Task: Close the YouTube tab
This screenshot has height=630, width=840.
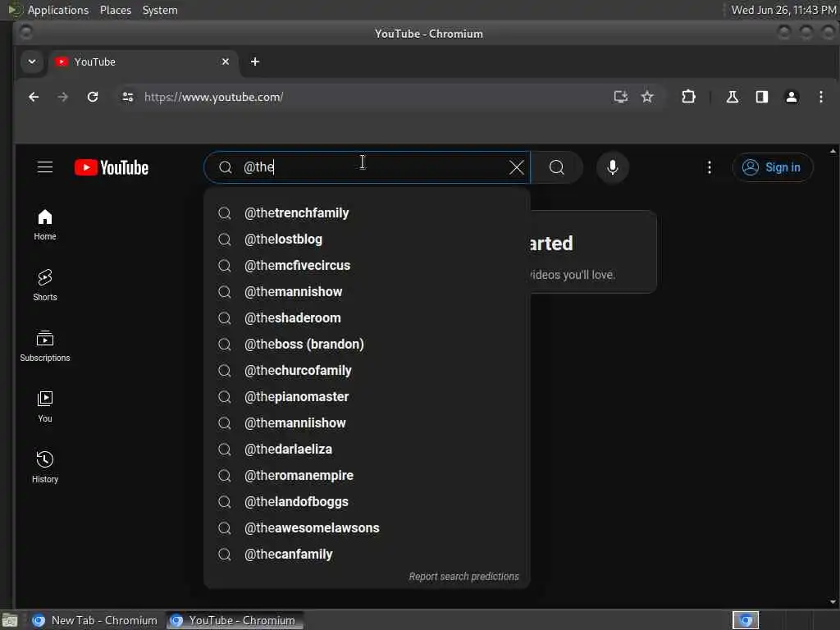Action: [226, 62]
